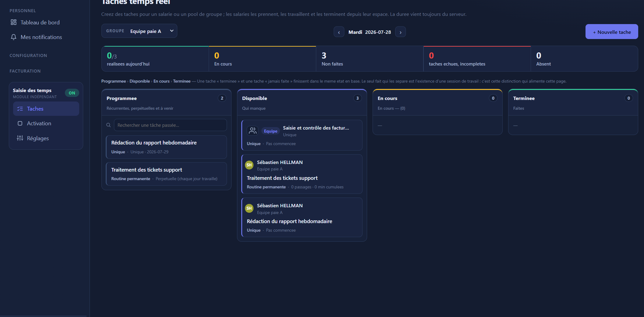Click the PERSONNEL section label

click(x=23, y=11)
